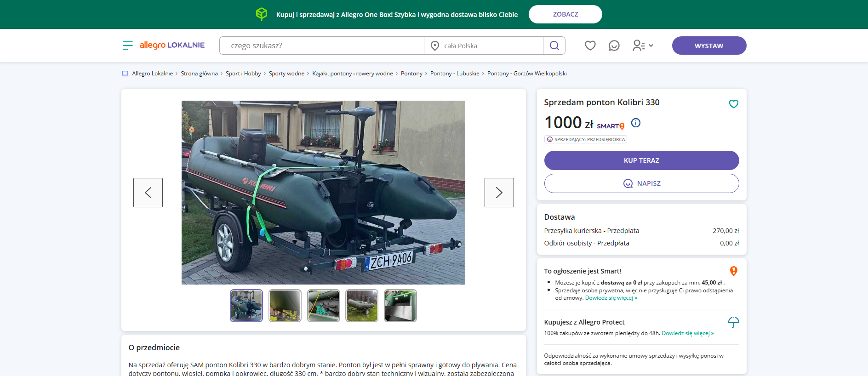Open Kajaki, pontony i rowery wodne breadcrumb
The width and height of the screenshot is (868, 376).
pyautogui.click(x=353, y=74)
